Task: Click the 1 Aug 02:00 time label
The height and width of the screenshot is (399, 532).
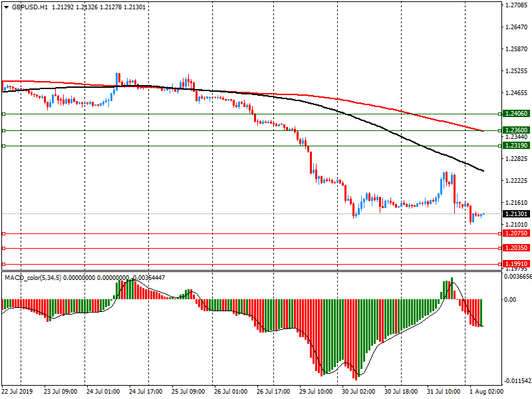Action: pyautogui.click(x=486, y=392)
